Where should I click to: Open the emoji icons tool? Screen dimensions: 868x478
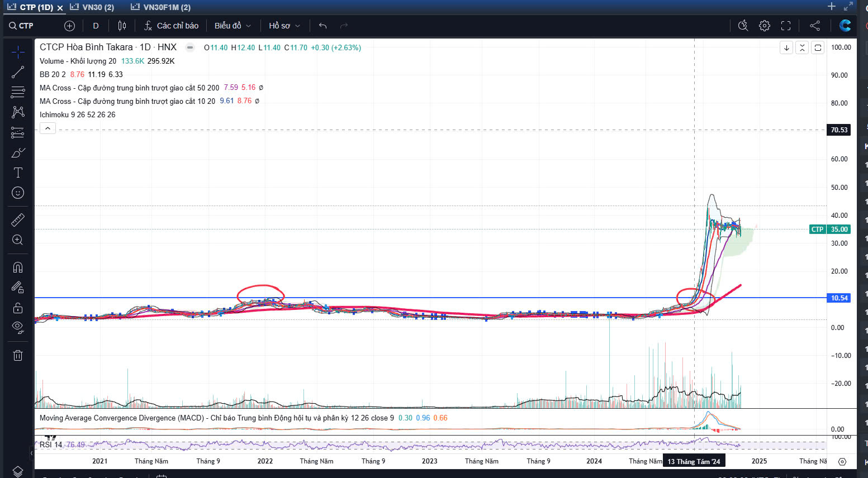click(x=18, y=193)
